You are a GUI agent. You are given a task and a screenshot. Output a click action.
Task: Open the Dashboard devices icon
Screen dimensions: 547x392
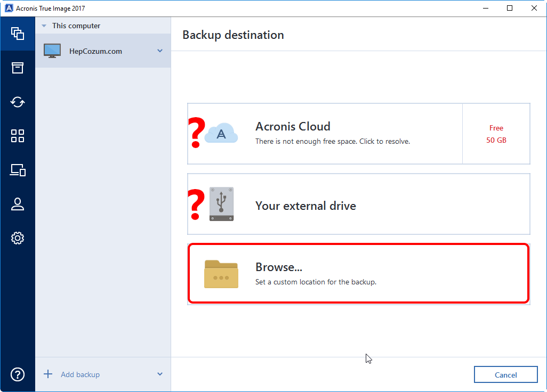(x=18, y=170)
